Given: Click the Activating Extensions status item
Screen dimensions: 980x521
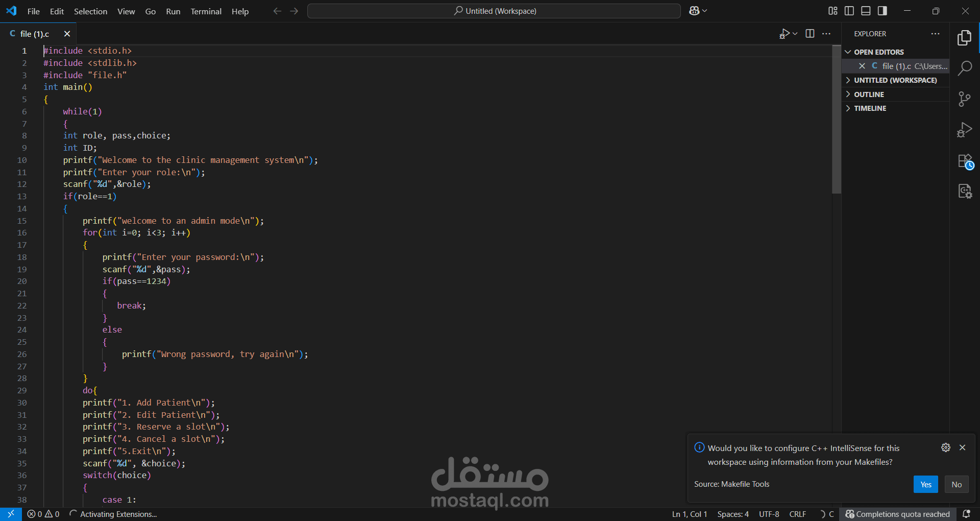Looking at the screenshot, I should click(113, 514).
